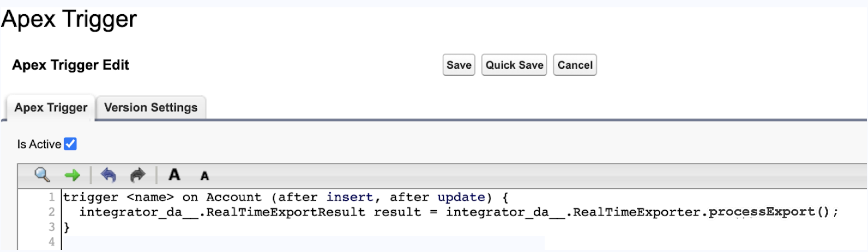Undo with the blue back arrow
This screenshot has width=868, height=252.
(108, 175)
